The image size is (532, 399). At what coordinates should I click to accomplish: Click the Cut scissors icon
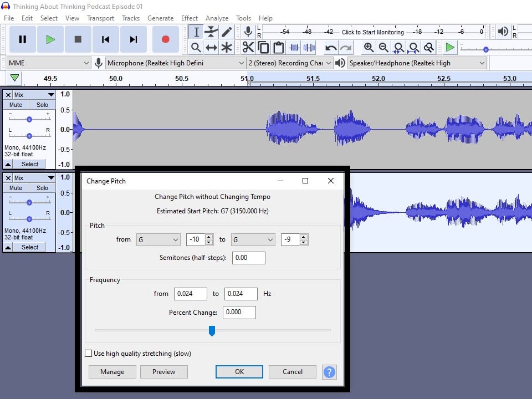[x=248, y=48]
